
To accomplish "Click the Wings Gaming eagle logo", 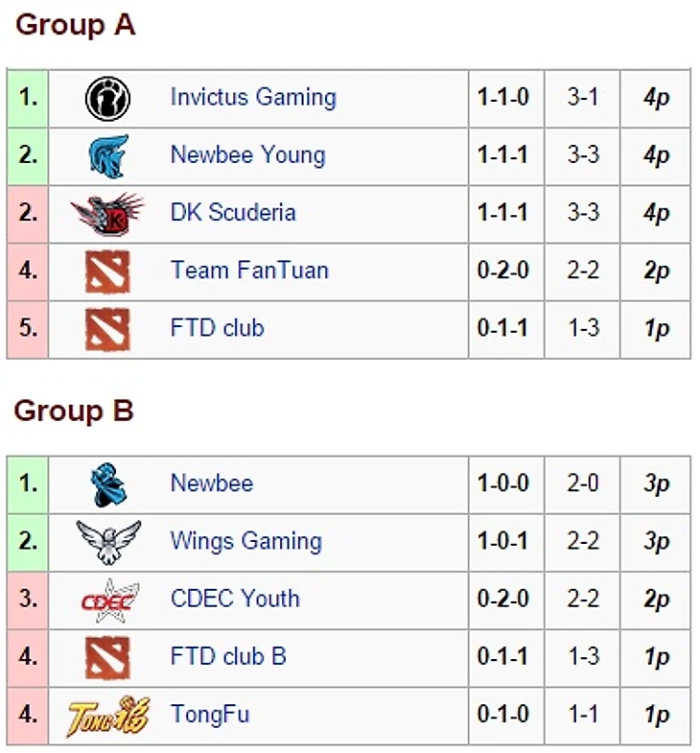I will (108, 542).
